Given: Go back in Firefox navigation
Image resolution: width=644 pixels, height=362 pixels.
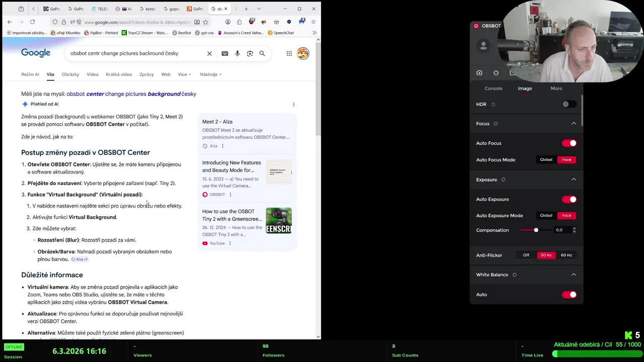Looking at the screenshot, I should click(10, 22).
